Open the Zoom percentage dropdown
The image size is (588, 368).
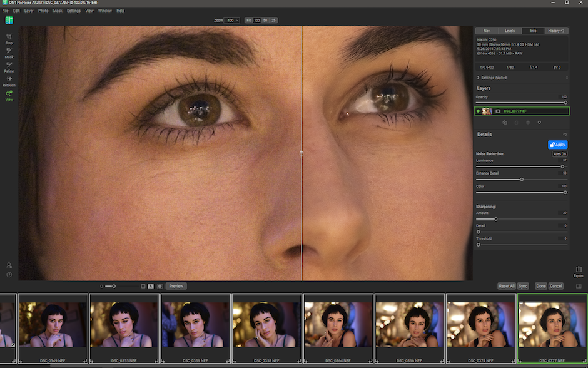pos(232,20)
